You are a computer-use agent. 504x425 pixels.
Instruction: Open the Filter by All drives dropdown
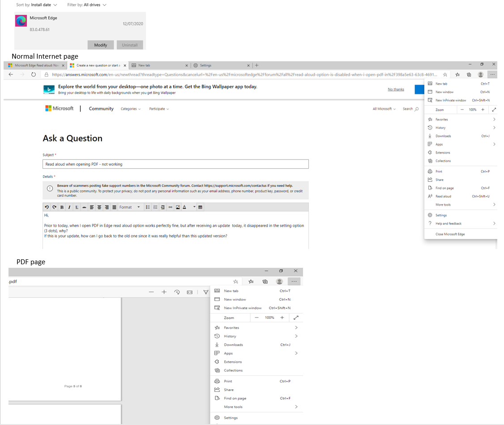(87, 5)
